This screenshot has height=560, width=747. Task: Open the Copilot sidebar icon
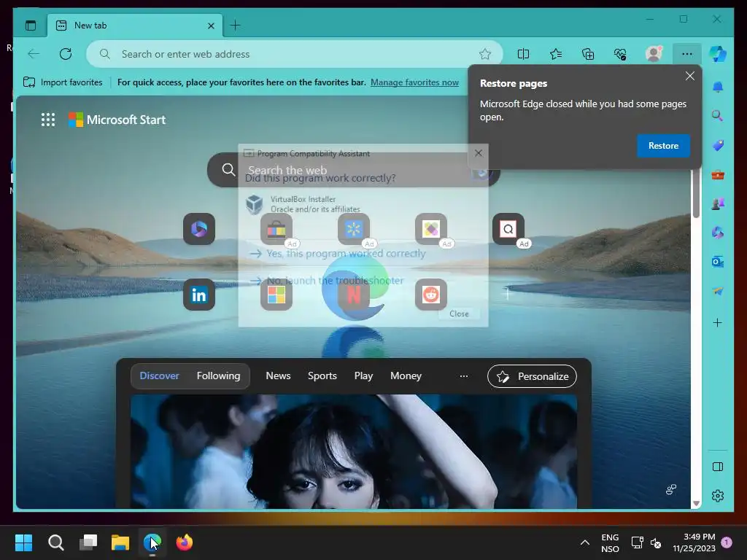pyautogui.click(x=718, y=54)
